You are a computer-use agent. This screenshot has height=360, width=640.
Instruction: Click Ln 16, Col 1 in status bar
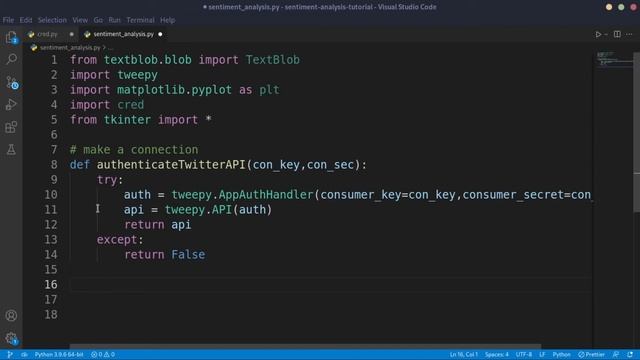pyautogui.click(x=464, y=355)
